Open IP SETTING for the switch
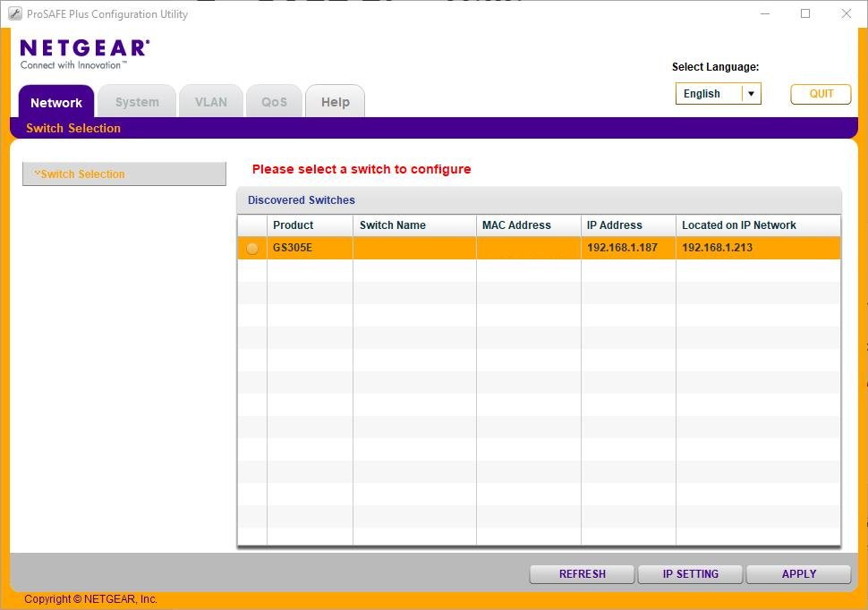The height and width of the screenshot is (610, 868). point(690,574)
